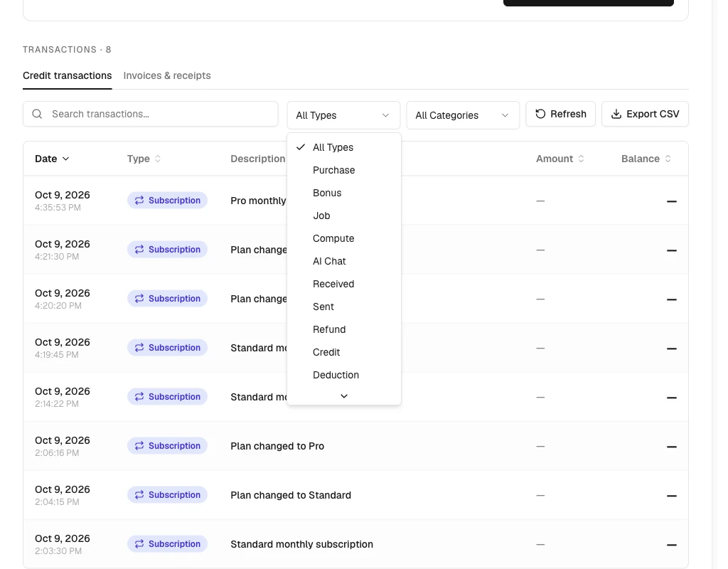728x569 pixels.
Task: Click the Refresh circular arrow icon
Action: pos(540,114)
